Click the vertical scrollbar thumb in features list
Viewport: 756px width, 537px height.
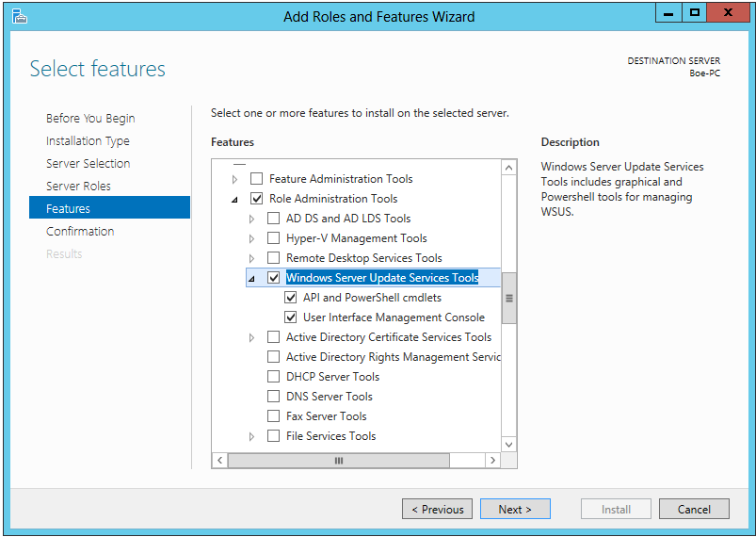pyautogui.click(x=509, y=298)
